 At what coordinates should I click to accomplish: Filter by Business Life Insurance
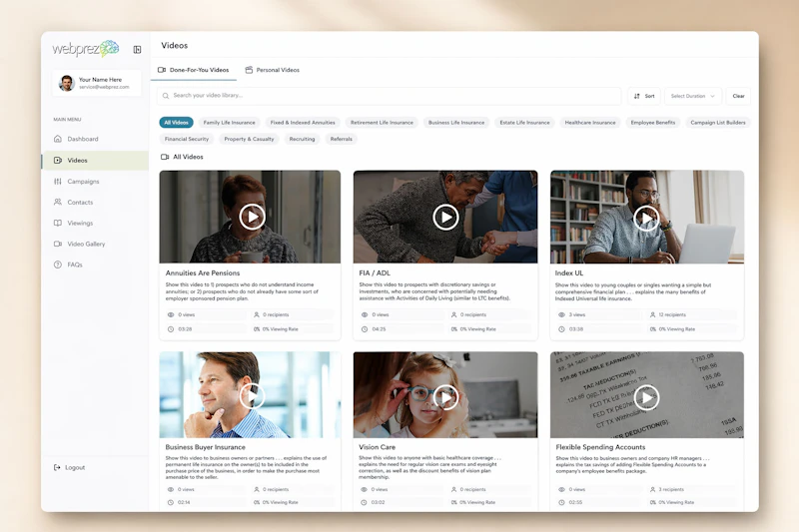click(x=456, y=123)
